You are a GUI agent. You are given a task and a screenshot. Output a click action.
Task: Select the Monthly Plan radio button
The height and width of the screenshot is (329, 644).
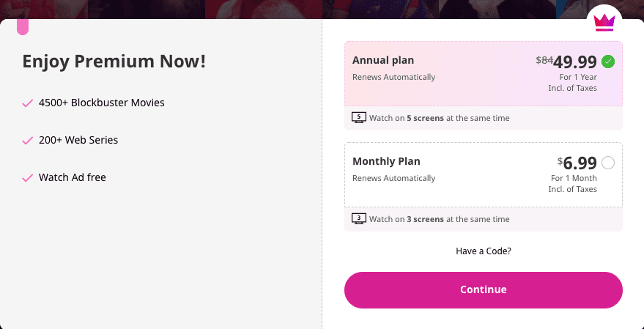coord(608,163)
